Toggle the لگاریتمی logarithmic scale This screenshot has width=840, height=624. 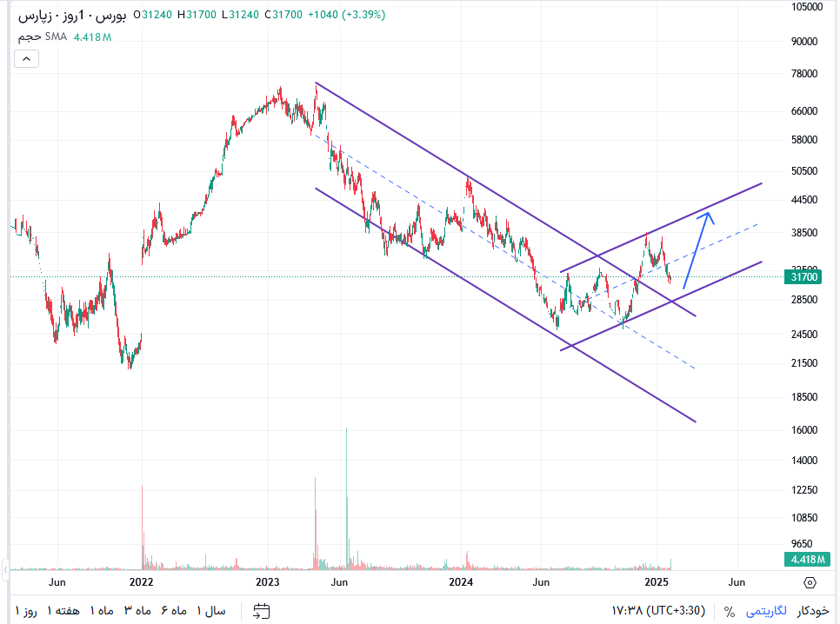[766, 611]
